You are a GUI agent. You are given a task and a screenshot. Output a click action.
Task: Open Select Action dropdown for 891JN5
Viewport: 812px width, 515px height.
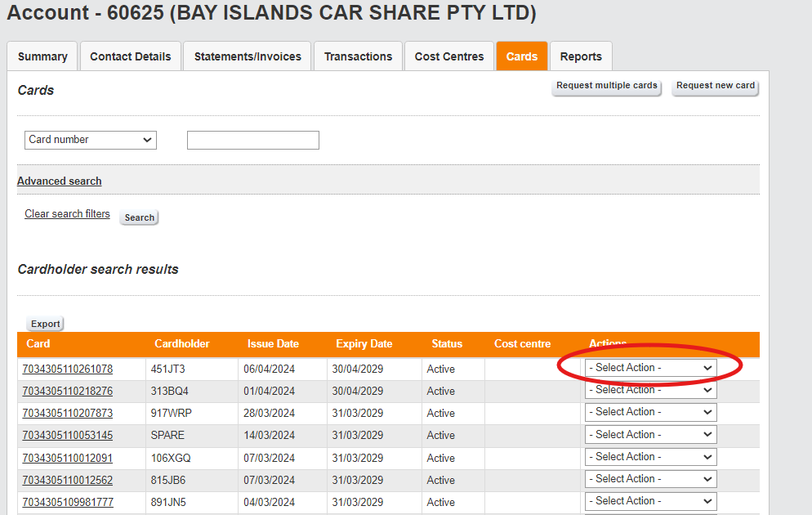651,501
